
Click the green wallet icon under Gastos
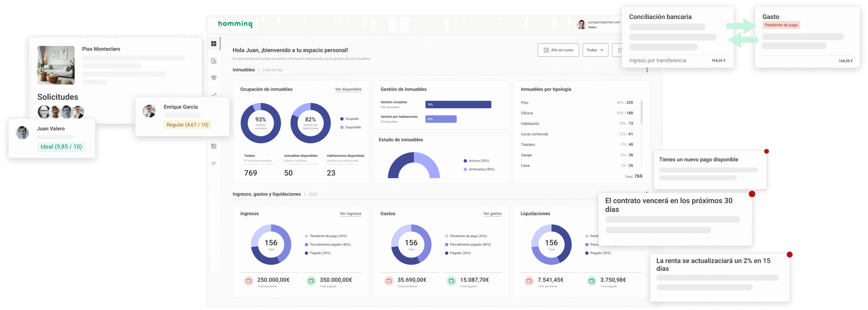coord(451,281)
